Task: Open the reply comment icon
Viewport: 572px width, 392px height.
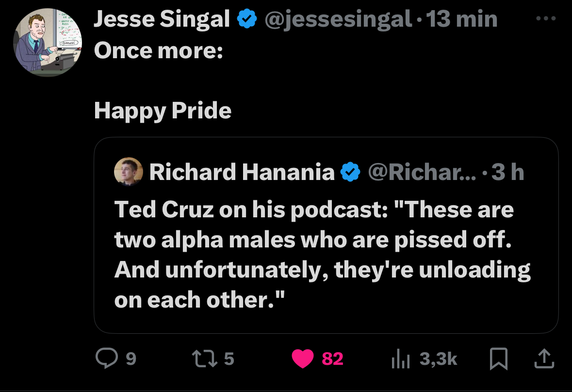Action: 107,358
